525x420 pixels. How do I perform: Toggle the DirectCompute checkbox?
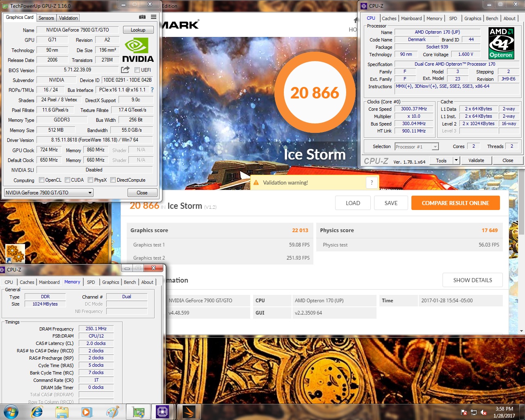(113, 180)
